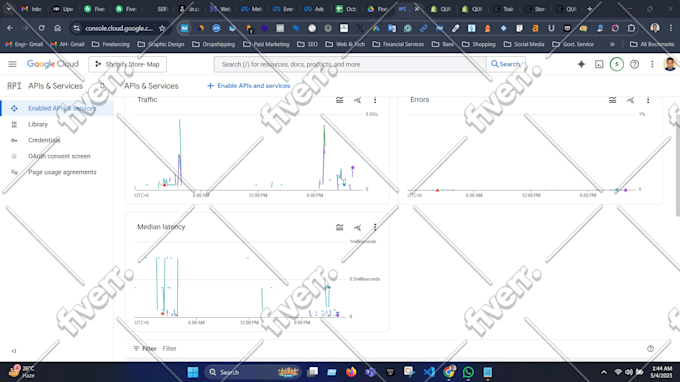This screenshot has height=382, width=680.
Task: Collapse the left navigation panel arrow
Action: pyautogui.click(x=14, y=351)
